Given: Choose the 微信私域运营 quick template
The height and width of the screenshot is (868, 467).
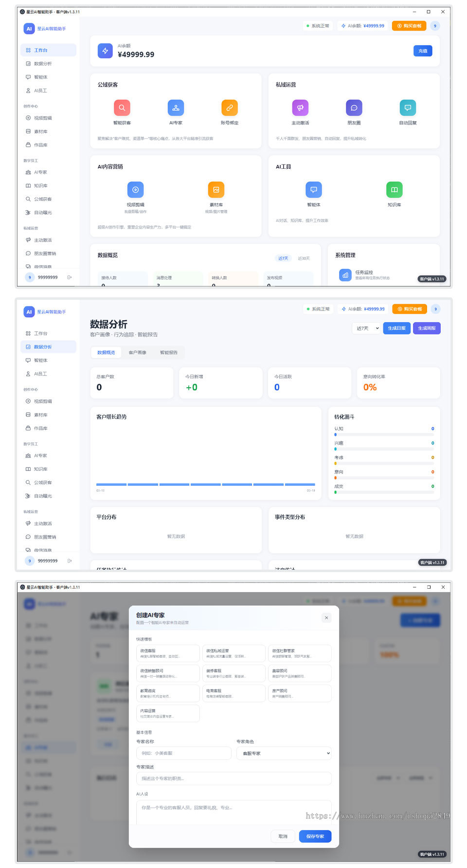Looking at the screenshot, I should [234, 653].
